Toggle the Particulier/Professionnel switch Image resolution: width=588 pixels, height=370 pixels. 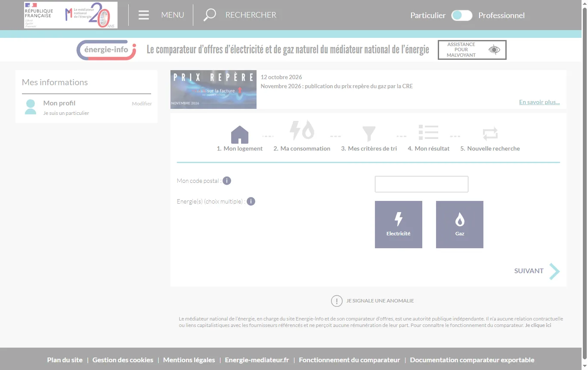[x=462, y=15]
